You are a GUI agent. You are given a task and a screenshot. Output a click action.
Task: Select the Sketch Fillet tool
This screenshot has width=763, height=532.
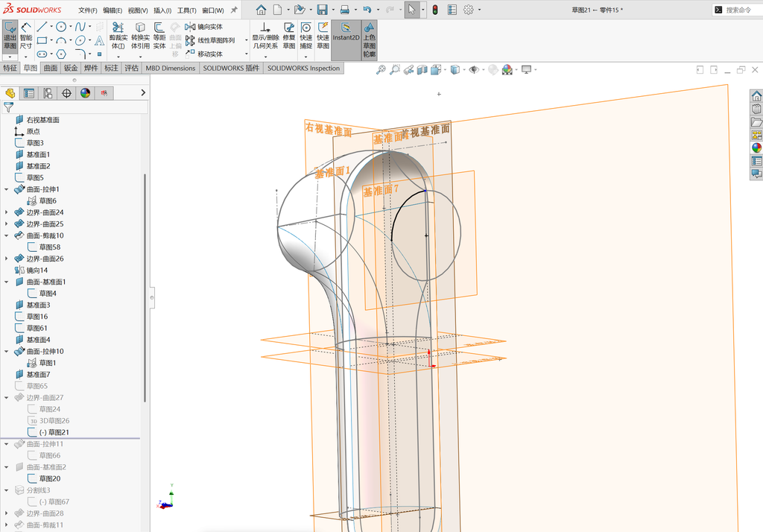pos(80,54)
